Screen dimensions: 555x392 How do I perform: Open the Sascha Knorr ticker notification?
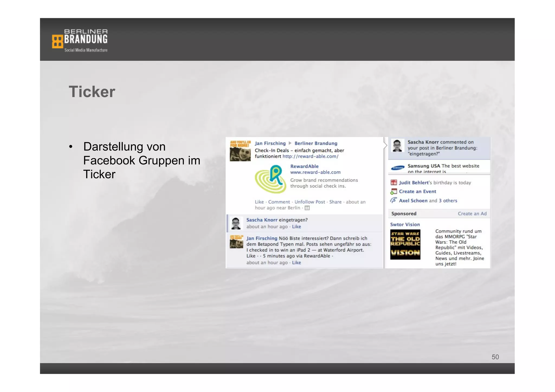(439, 148)
